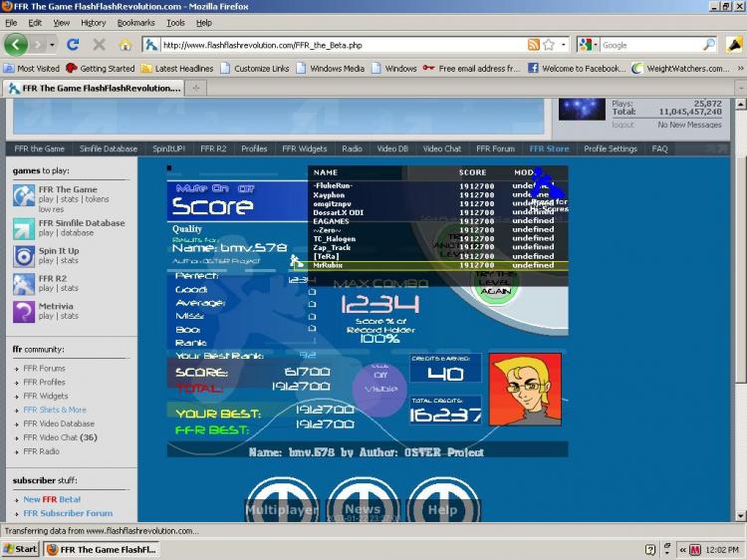Click the Facebook bookmark icon
Screen dimensions: 747x560
[533, 68]
